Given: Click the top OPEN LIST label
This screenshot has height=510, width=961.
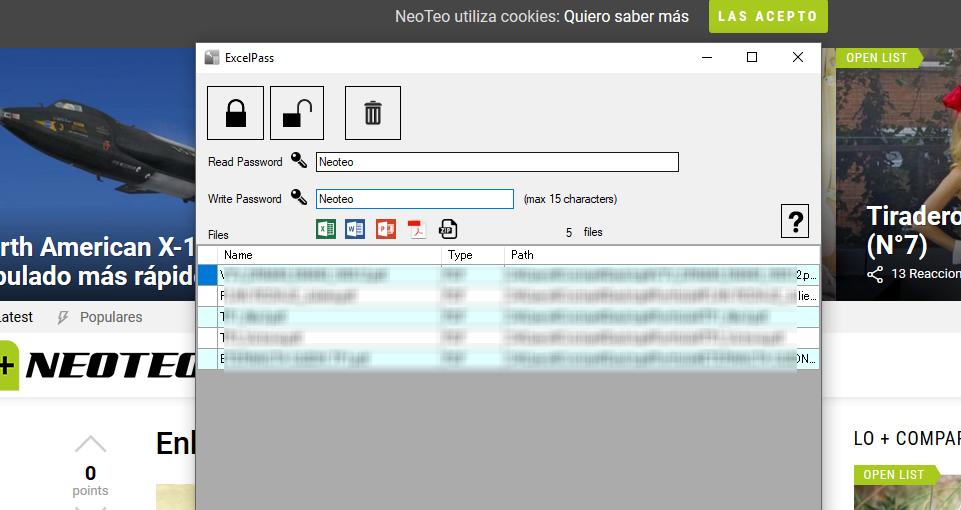Looking at the screenshot, I should (877, 58).
